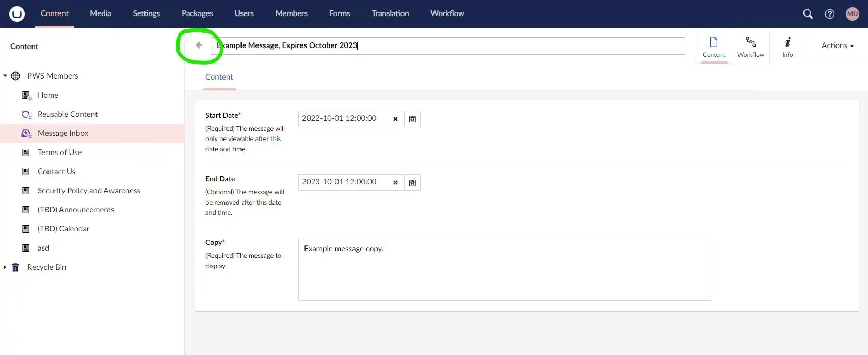
Task: Open the search magnifier in header
Action: tap(808, 14)
